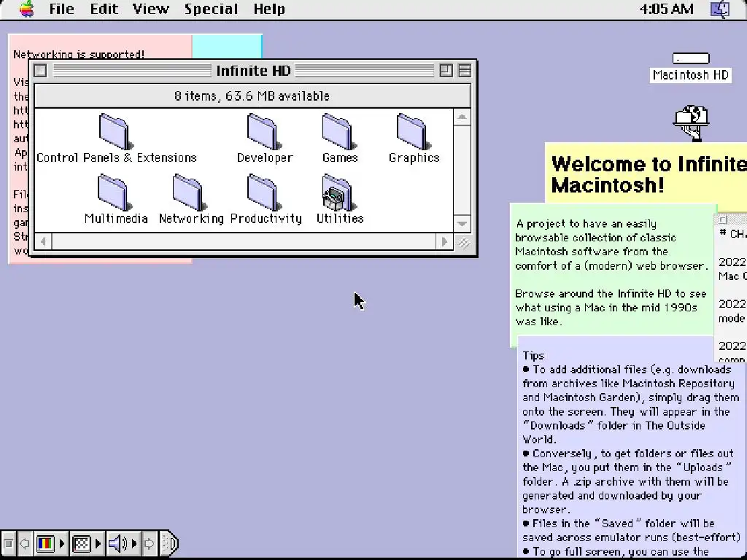Click the control strip right scroll arrow
The height and width of the screenshot is (560, 747).
[149, 543]
